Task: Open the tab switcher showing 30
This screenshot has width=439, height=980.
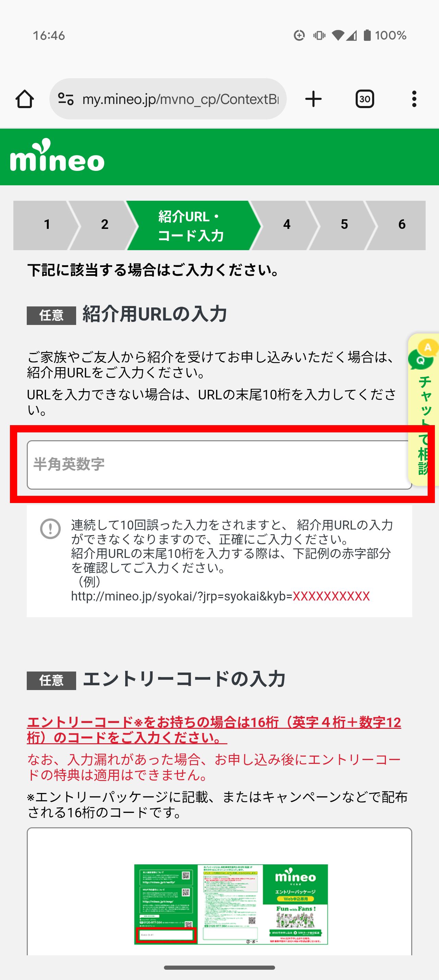Action: [365, 99]
